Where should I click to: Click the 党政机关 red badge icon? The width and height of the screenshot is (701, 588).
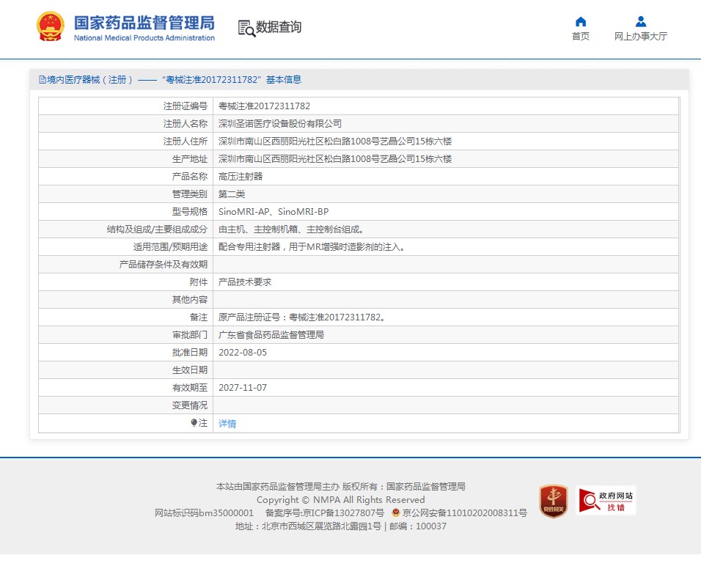click(553, 501)
